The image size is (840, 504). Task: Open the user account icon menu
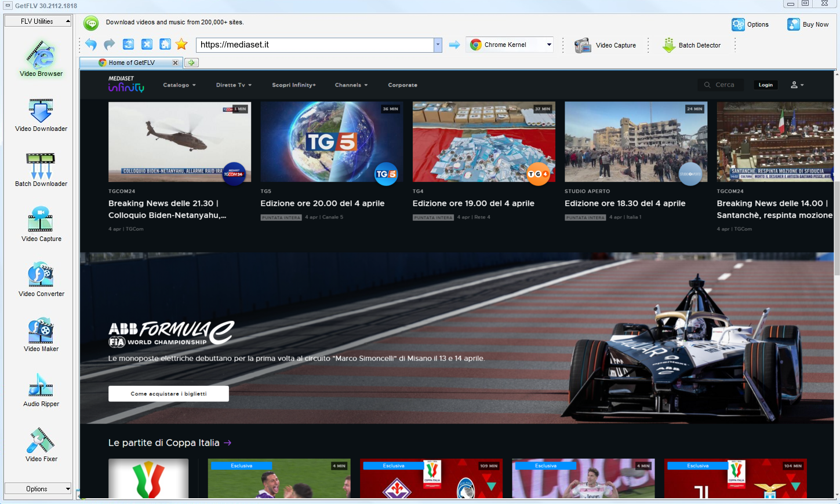pyautogui.click(x=798, y=85)
